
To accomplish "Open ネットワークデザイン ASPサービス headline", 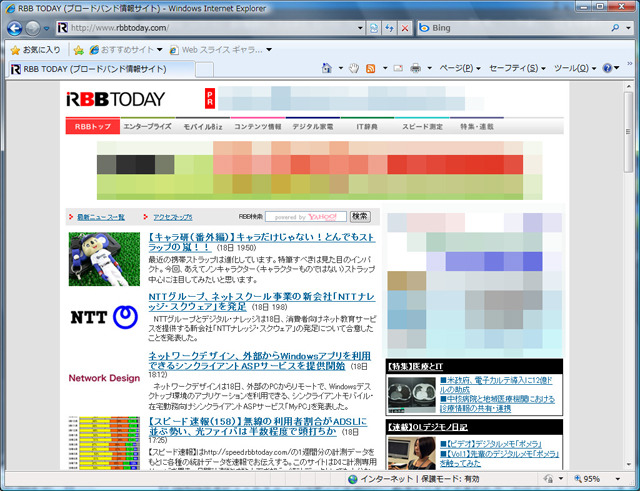I will pyautogui.click(x=259, y=361).
